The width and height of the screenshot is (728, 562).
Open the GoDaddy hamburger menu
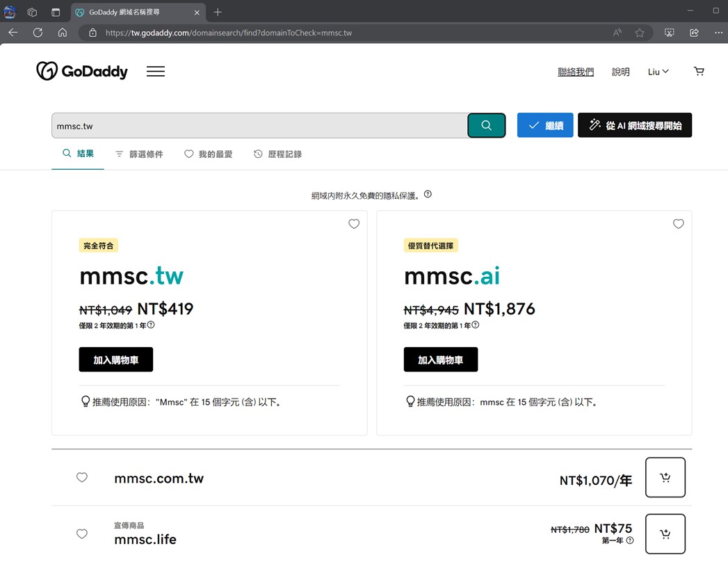tap(156, 72)
